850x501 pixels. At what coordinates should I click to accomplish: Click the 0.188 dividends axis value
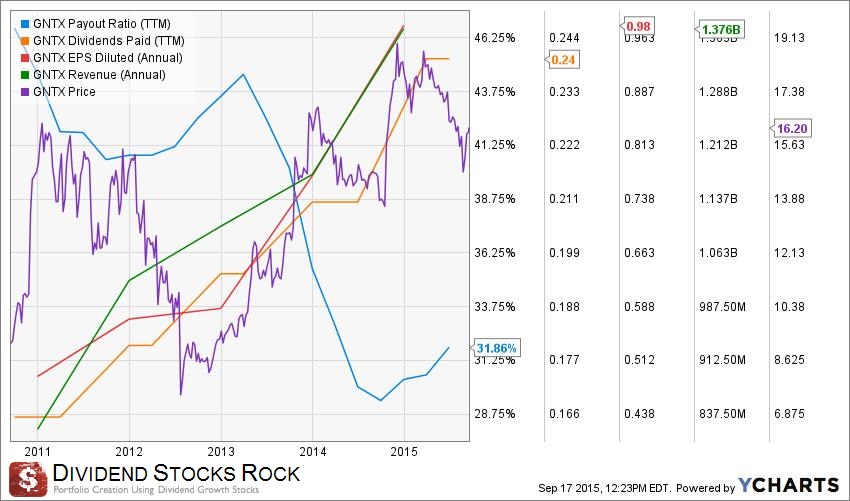point(564,307)
